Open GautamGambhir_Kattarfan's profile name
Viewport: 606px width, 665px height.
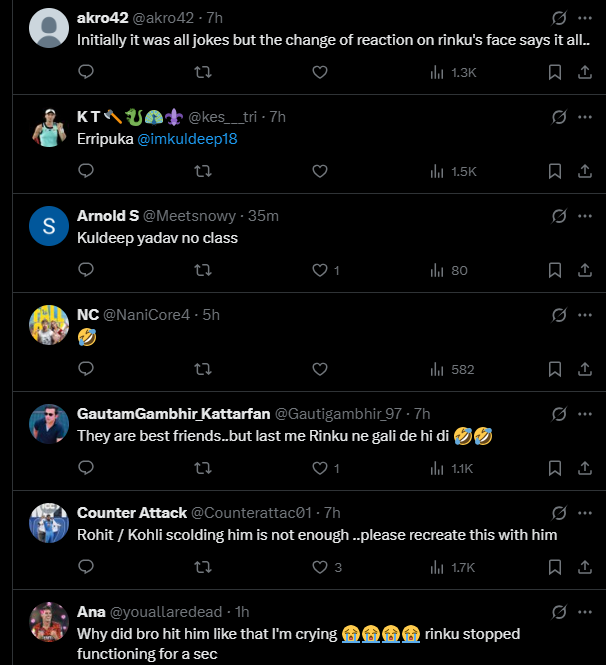(173, 414)
